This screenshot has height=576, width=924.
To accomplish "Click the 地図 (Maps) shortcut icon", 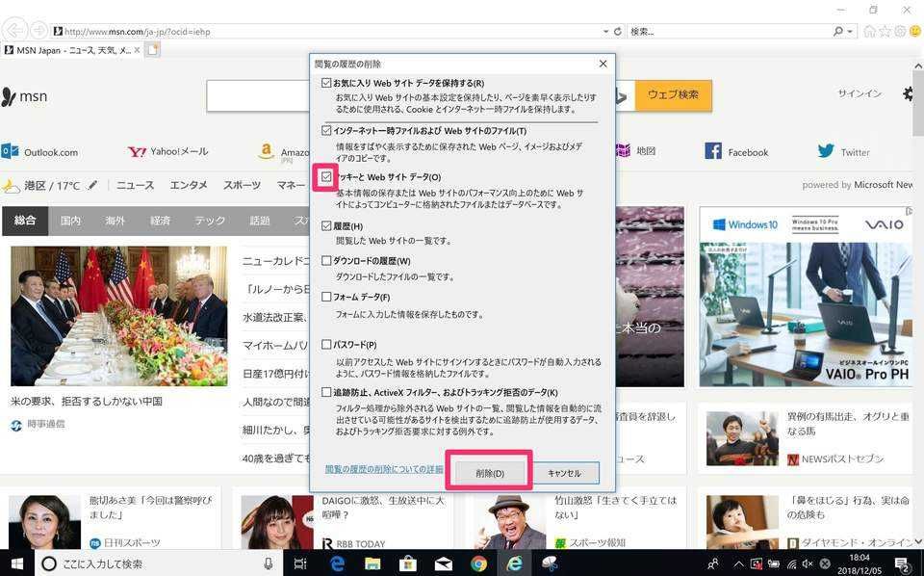I will tap(623, 151).
